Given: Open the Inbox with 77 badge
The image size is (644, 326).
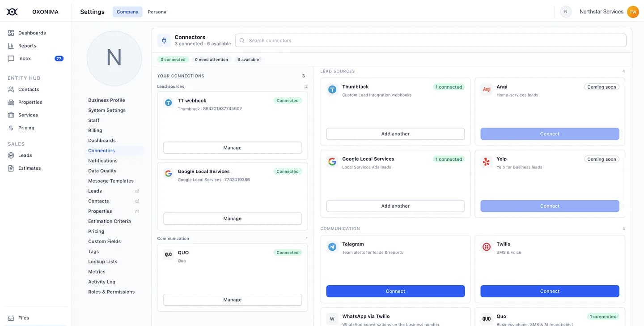Looking at the screenshot, I should [35, 59].
